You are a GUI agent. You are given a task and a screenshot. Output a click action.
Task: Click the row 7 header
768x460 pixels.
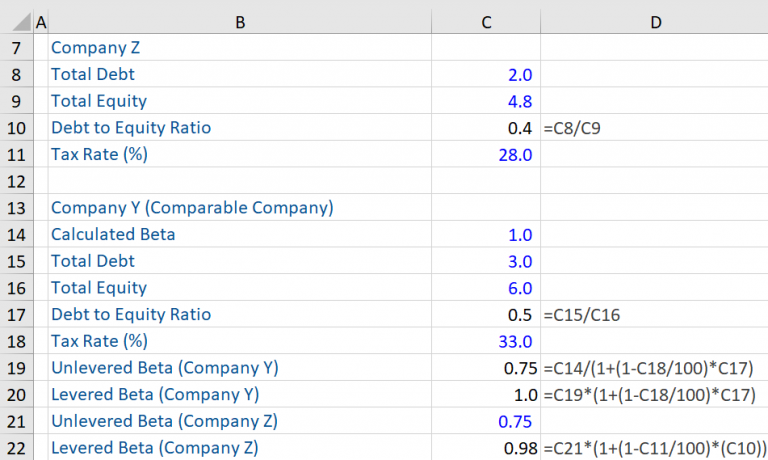click(16, 47)
